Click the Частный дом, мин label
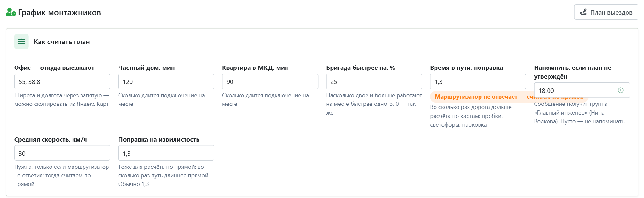This screenshot has width=644, height=198. 146,68
